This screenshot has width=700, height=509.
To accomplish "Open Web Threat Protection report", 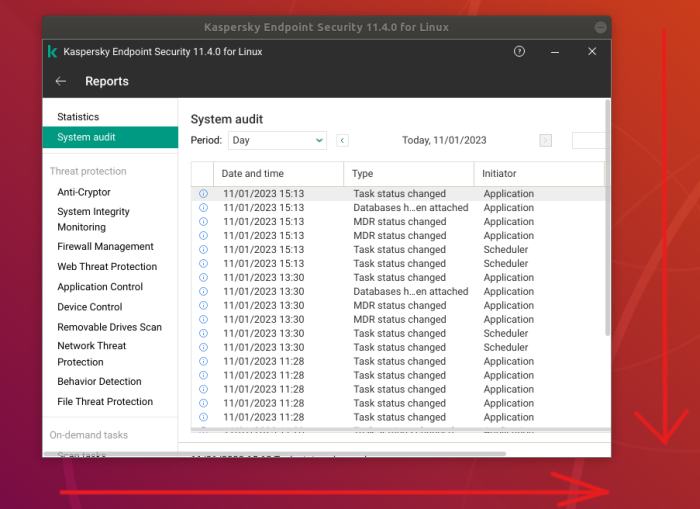I will [x=107, y=267].
